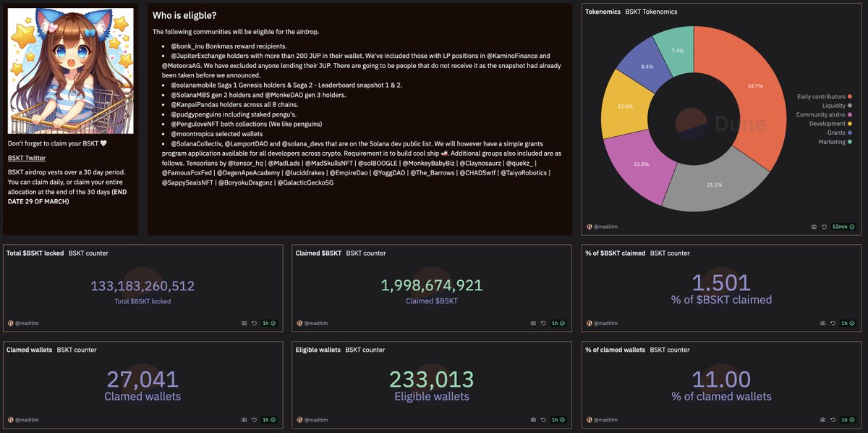868x433 pixels.
Task: Take screenshot of Claimed $BSKT card
Action: click(534, 323)
